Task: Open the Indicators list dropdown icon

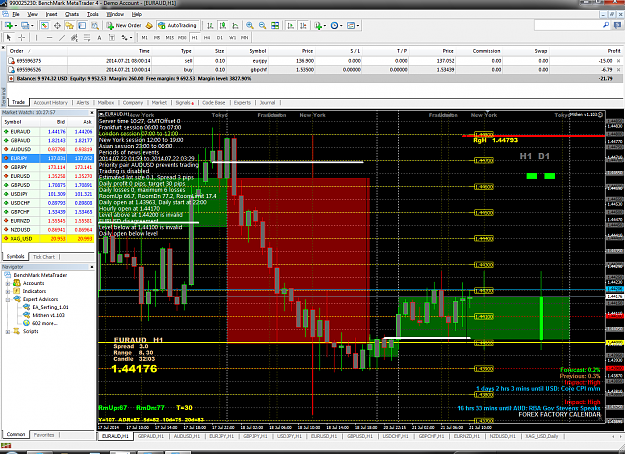Action: pos(320,26)
